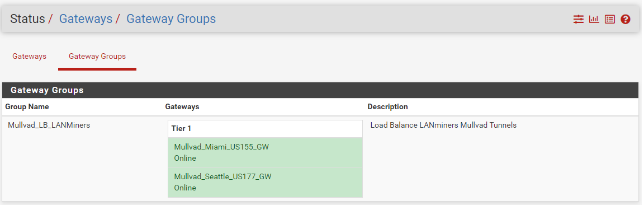Screen dimensions: 644x205
Task: Click the Gateway Groups breadcrumb link
Action: [171, 18]
